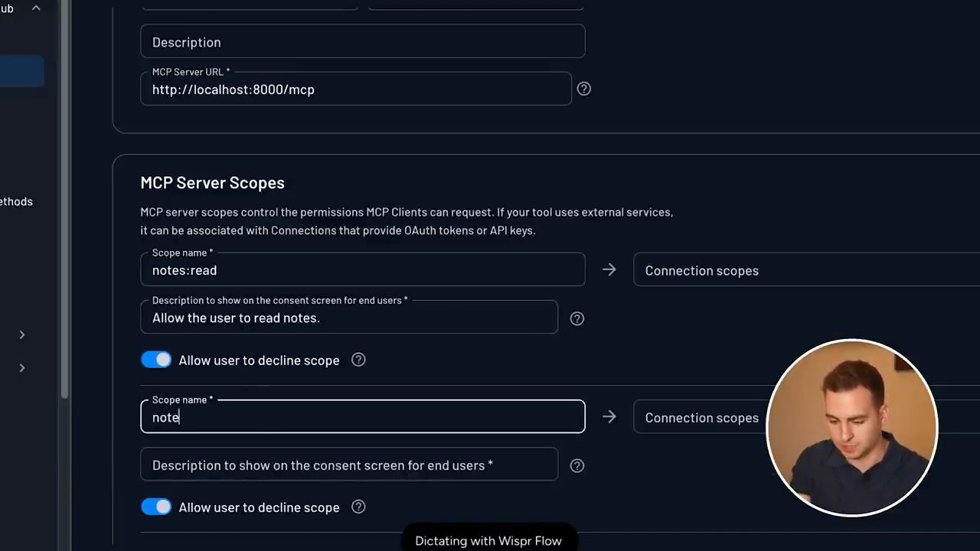The image size is (980, 551).
Task: Click the 'Dictating with Wispr Flow' pill
Action: click(488, 539)
